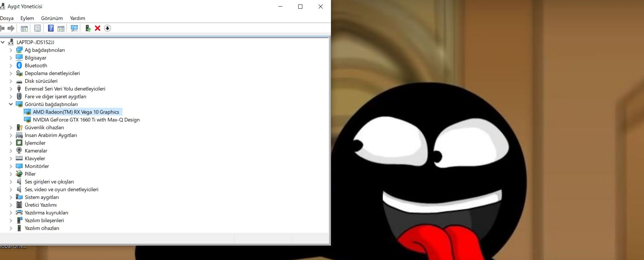The width and height of the screenshot is (644, 260).
Task: Select the Disk sürücüleri label
Action: click(x=41, y=81)
